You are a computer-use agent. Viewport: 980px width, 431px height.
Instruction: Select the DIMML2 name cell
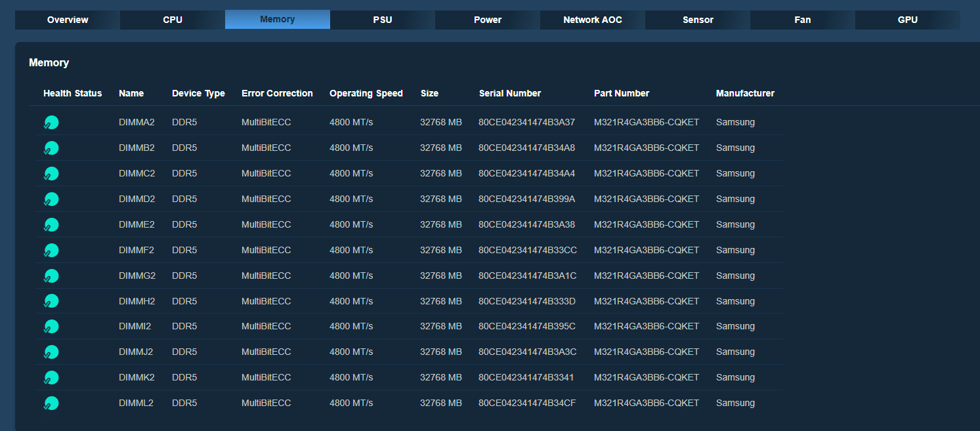pos(136,403)
